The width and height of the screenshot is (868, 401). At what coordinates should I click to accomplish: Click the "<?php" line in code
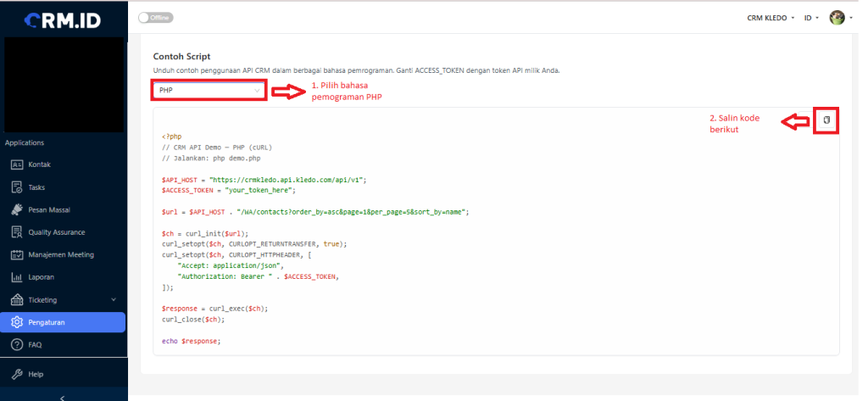(171, 136)
